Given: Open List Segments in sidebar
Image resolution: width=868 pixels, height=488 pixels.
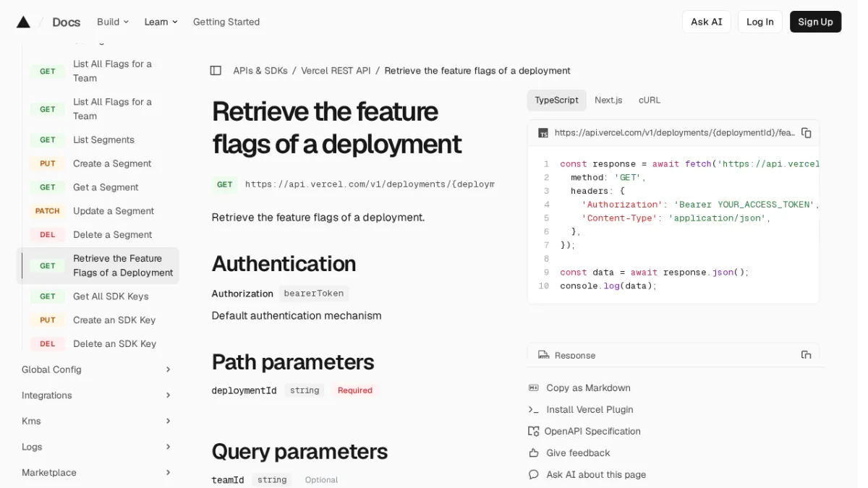Looking at the screenshot, I should coord(103,140).
